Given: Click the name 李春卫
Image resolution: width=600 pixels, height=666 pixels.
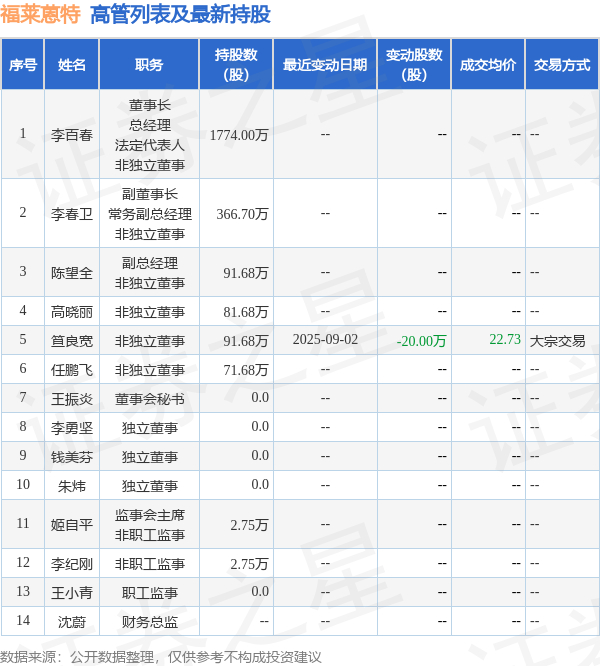Looking at the screenshot, I should (x=72, y=214).
